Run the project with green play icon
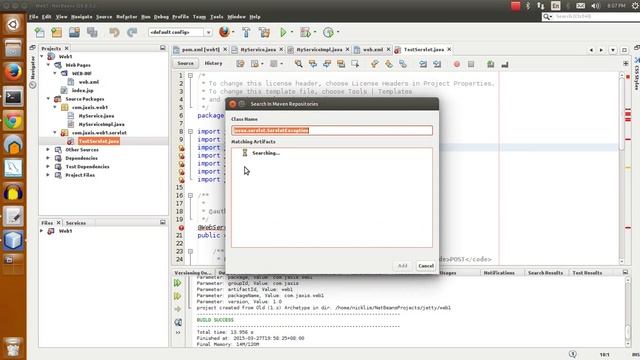Image resolution: width=640 pixels, height=360 pixels. 283,32
